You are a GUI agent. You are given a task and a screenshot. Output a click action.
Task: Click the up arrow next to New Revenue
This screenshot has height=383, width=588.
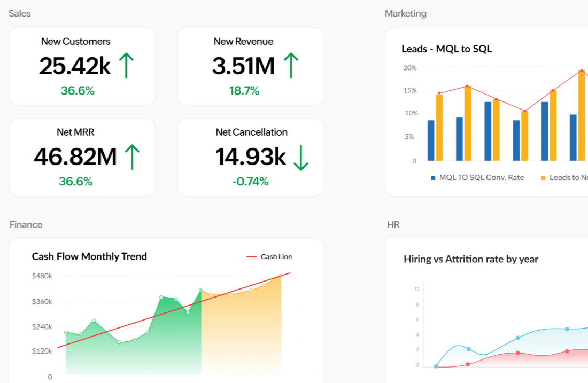pyautogui.click(x=291, y=66)
